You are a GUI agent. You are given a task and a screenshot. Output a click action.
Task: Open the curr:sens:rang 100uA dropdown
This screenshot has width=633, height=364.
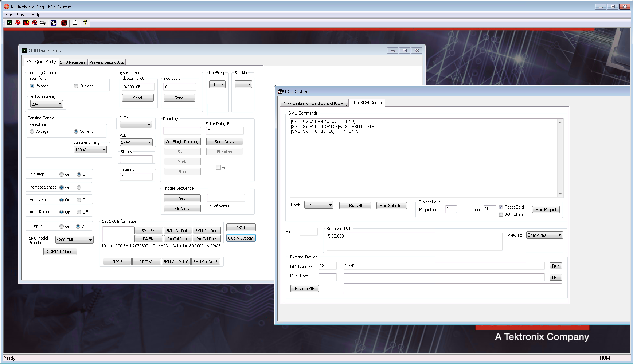tap(90, 150)
